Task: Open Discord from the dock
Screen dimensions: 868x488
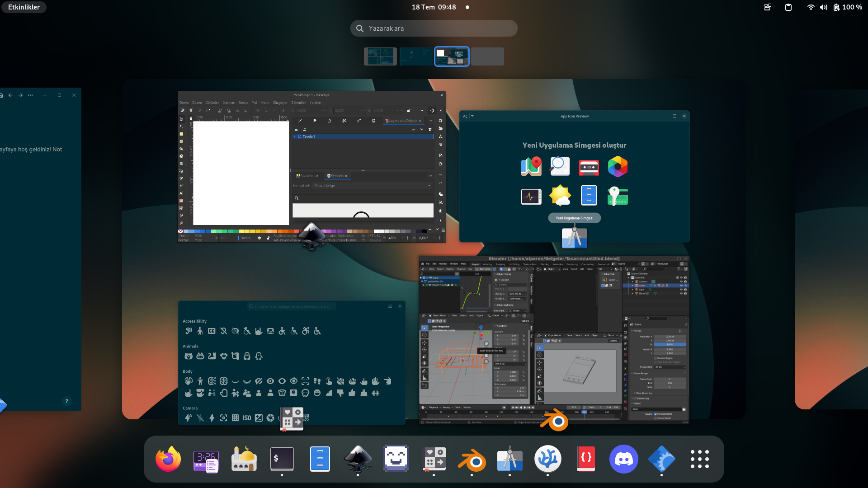Action: click(x=623, y=459)
